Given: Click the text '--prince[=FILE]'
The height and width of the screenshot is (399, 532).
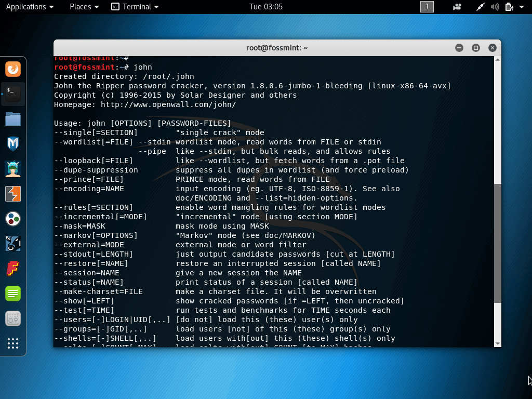Looking at the screenshot, I should click(88, 179).
